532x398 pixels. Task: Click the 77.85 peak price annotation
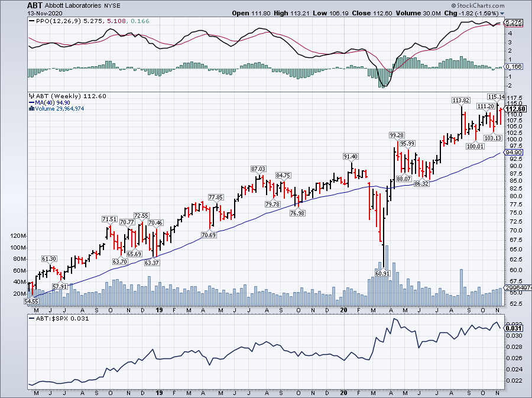(216, 197)
